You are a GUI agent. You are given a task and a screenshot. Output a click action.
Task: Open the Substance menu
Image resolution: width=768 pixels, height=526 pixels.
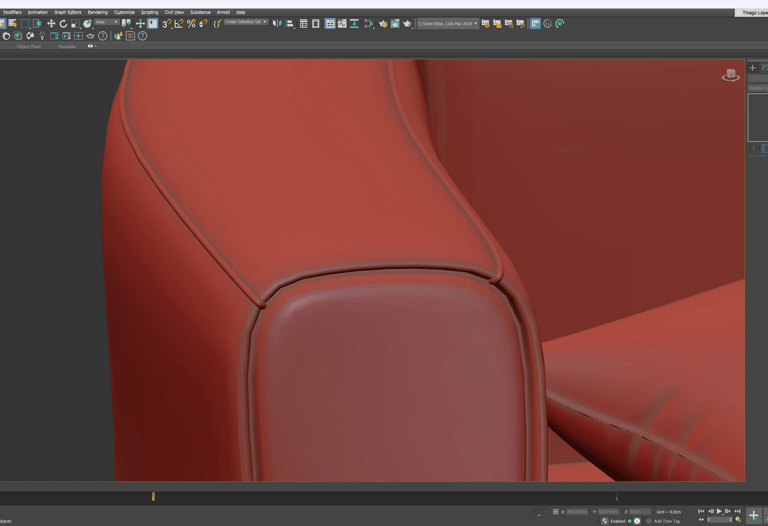pos(200,12)
